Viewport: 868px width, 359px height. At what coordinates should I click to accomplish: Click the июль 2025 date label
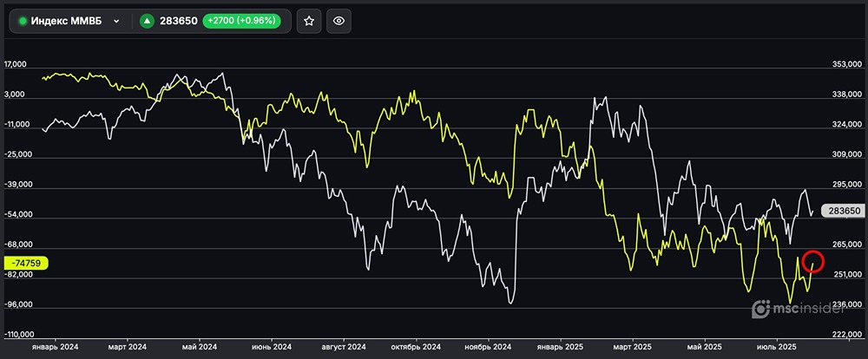(x=778, y=346)
